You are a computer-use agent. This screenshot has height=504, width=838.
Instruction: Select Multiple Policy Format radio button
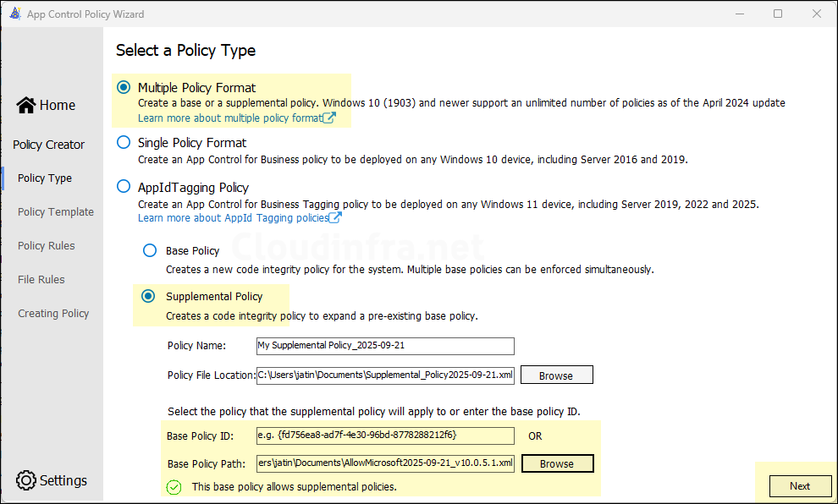pos(124,87)
